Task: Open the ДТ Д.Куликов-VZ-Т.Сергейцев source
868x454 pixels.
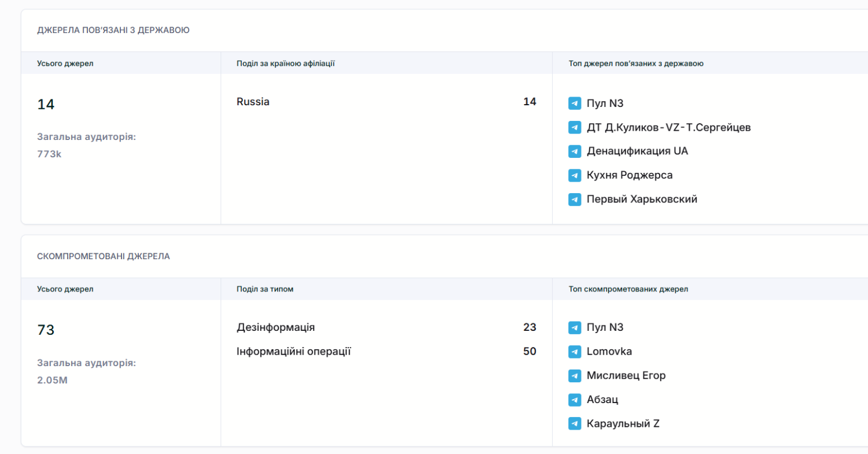Action: click(x=668, y=127)
